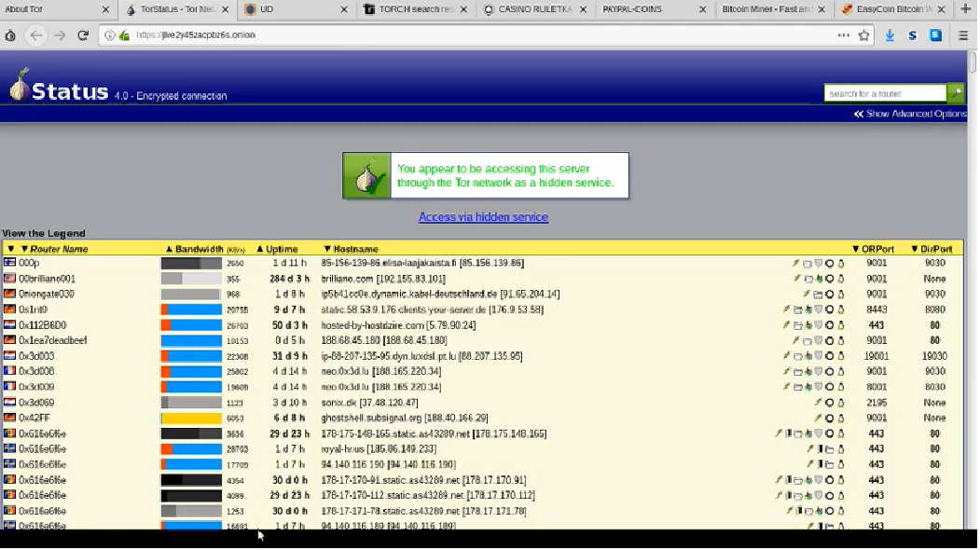Click the flag icon beside 0x3d069
The image size is (980, 550).
(x=9, y=403)
